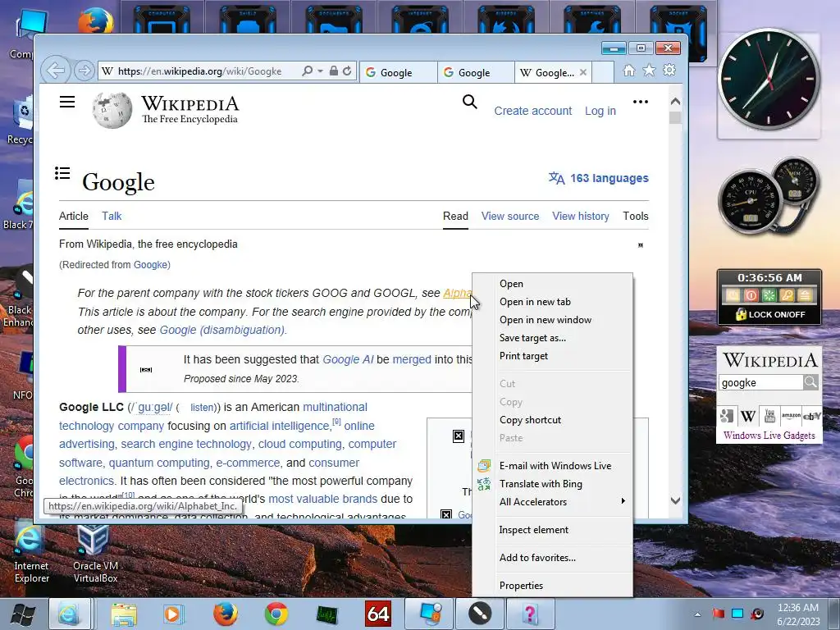The height and width of the screenshot is (630, 840).
Task: Select eBay icon in search gadget
Action: click(811, 416)
